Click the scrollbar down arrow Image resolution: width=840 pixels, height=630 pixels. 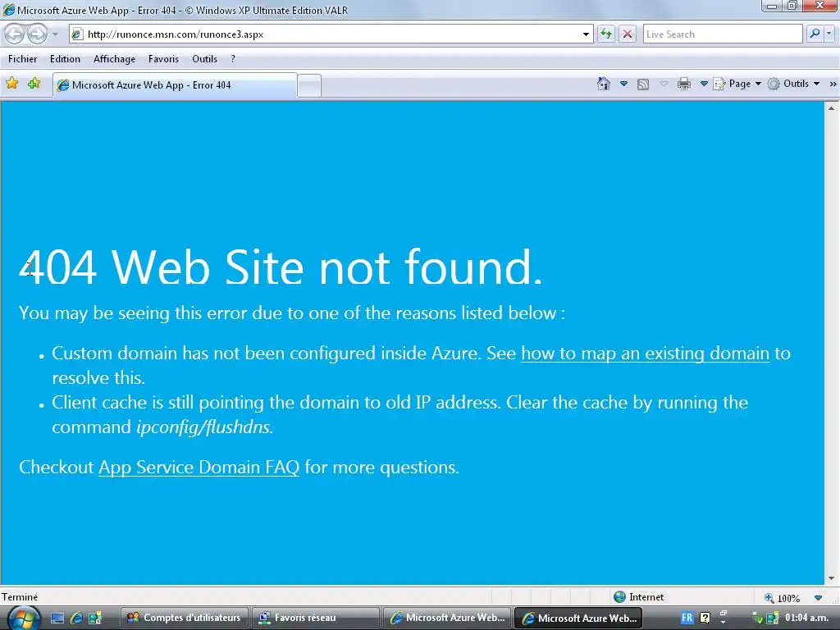point(832,578)
